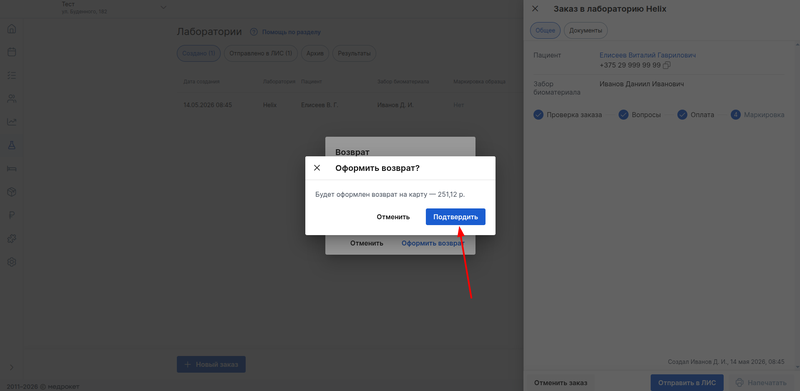
Task: Open the warehouse box icon in sidebar
Action: pyautogui.click(x=12, y=192)
